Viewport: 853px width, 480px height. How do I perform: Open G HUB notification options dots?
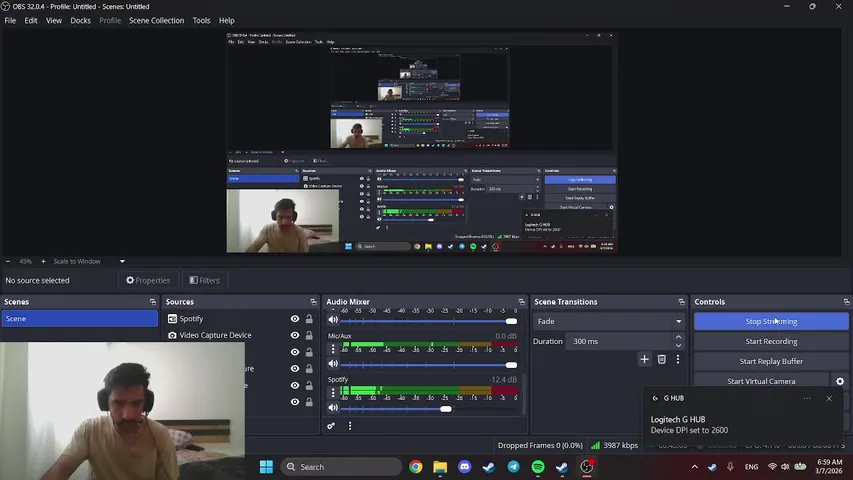(x=807, y=398)
